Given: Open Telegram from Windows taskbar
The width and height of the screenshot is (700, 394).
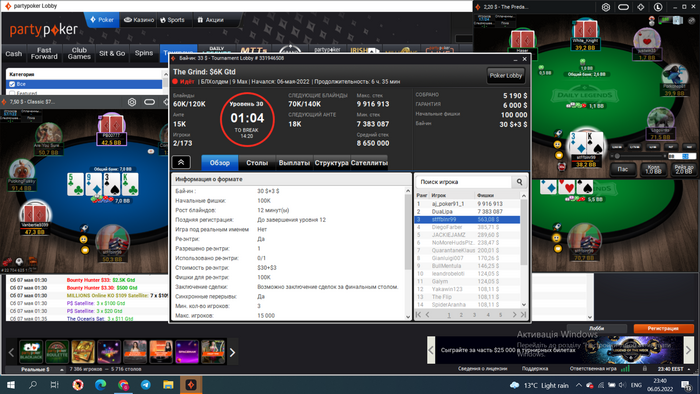Looking at the screenshot, I should (146, 385).
